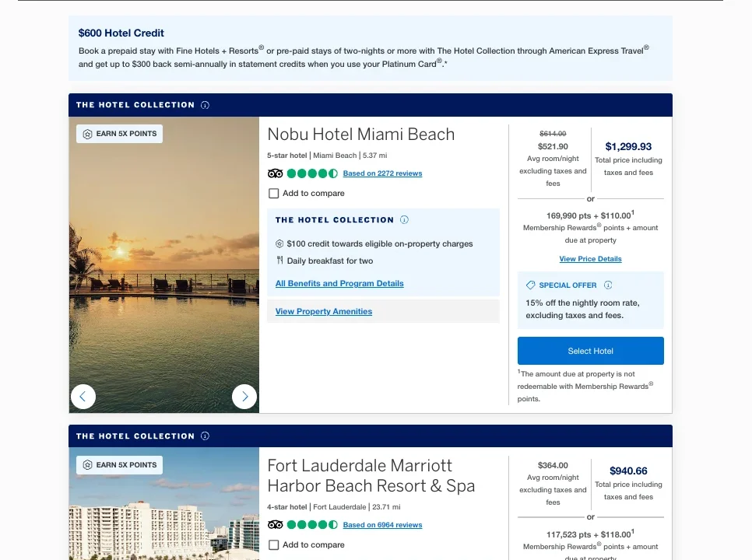Check Add to compare for Fort Lauderdale Marriott
Image resolution: width=752 pixels, height=560 pixels.
tap(273, 545)
